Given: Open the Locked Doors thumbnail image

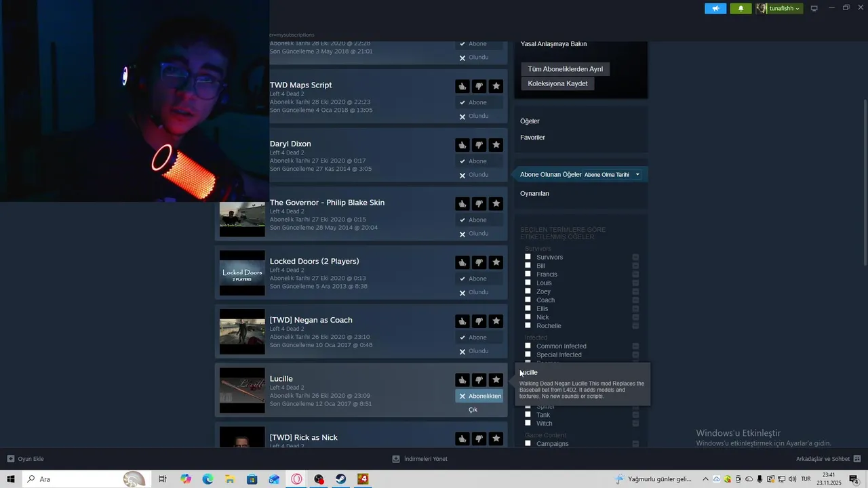Looking at the screenshot, I should click(242, 273).
